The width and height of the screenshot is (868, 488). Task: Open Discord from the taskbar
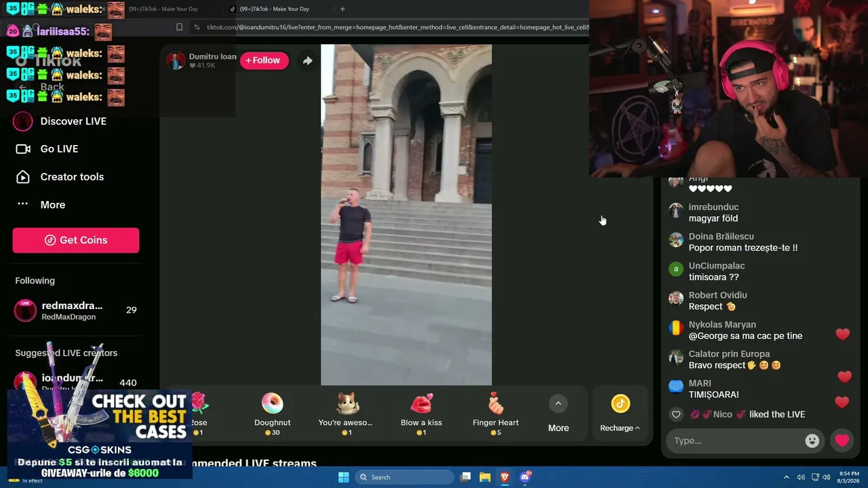(525, 477)
